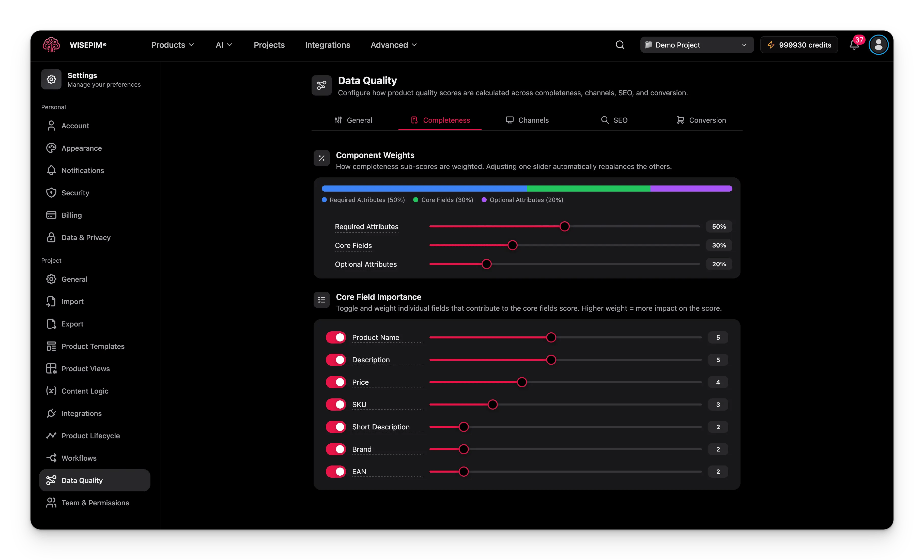Image resolution: width=924 pixels, height=560 pixels.
Task: Click the Import file icon
Action: (51, 302)
